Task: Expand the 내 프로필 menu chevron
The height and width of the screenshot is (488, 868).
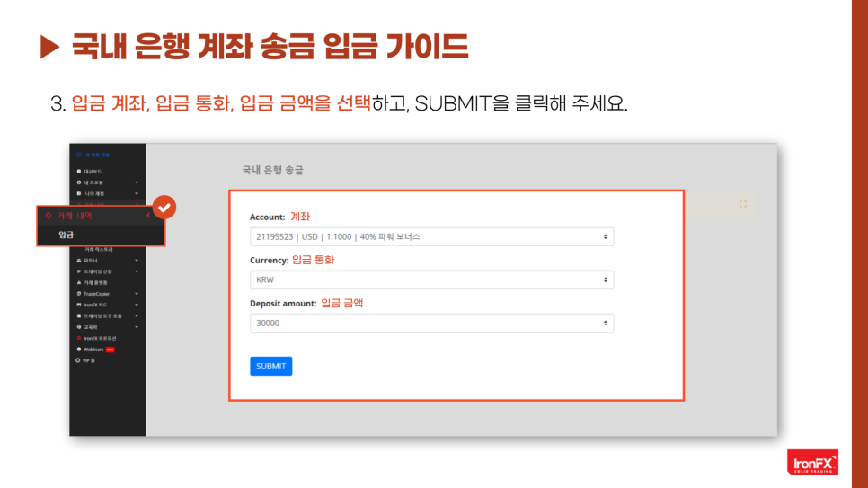Action: pyautogui.click(x=137, y=182)
